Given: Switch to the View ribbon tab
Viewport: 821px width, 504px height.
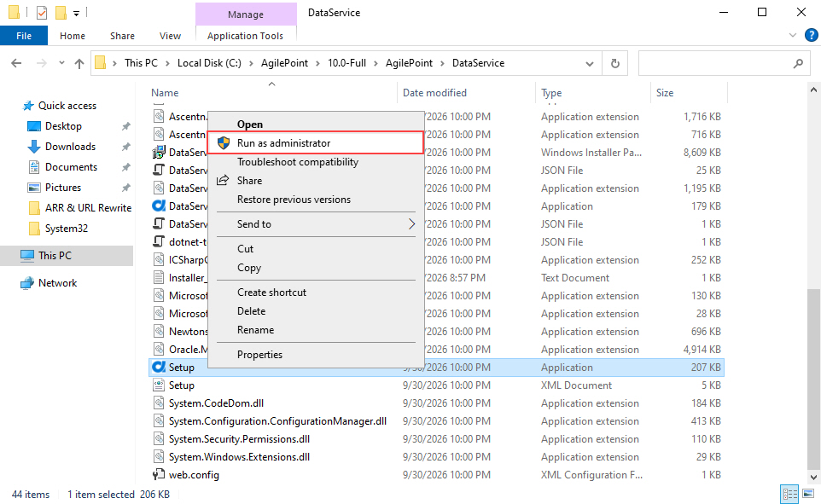Looking at the screenshot, I should 170,36.
